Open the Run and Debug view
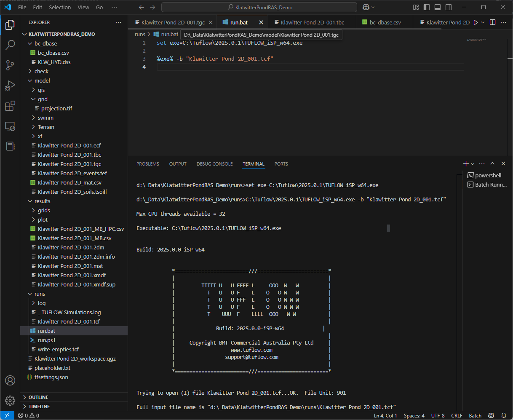The width and height of the screenshot is (513, 420). (x=10, y=86)
